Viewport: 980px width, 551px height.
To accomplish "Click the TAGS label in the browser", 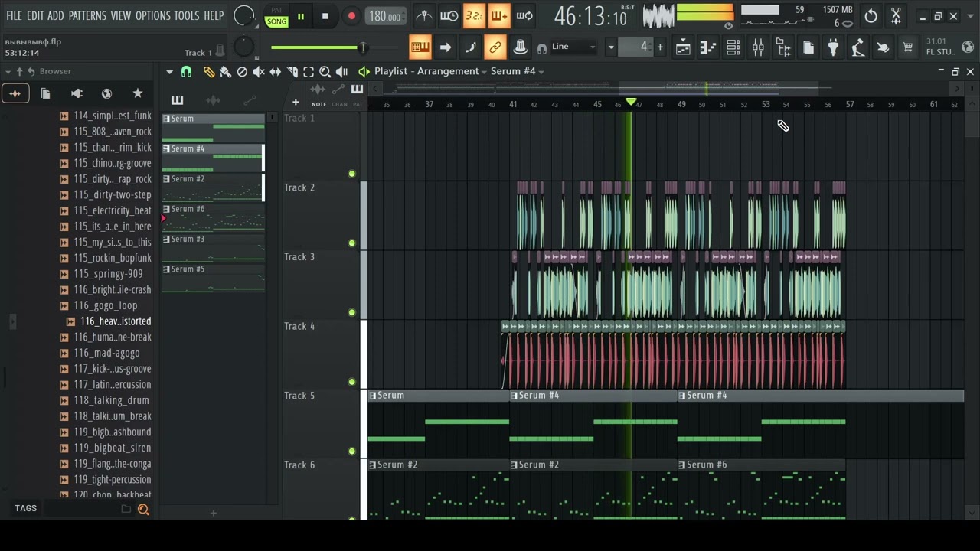I will 25,508.
